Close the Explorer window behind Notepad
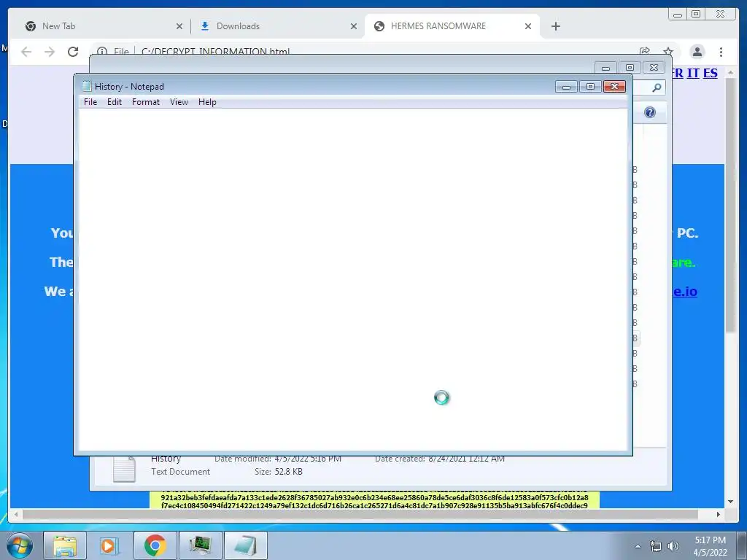Image resolution: width=747 pixels, height=560 pixels. [x=654, y=68]
